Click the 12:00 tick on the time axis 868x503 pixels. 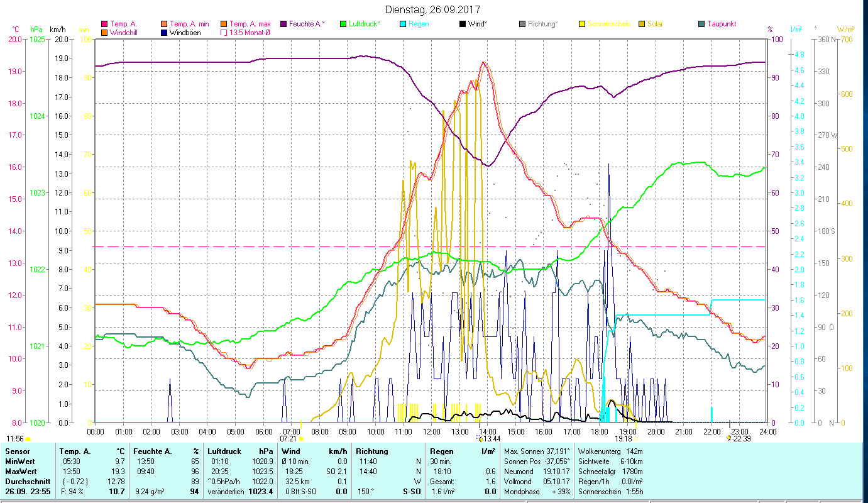(432, 431)
